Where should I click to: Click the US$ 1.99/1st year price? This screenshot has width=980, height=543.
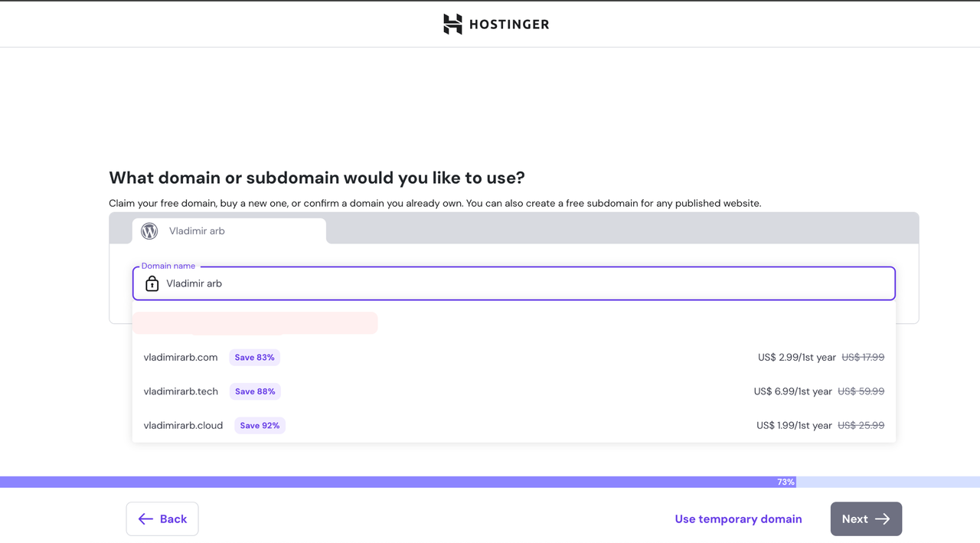tap(794, 426)
